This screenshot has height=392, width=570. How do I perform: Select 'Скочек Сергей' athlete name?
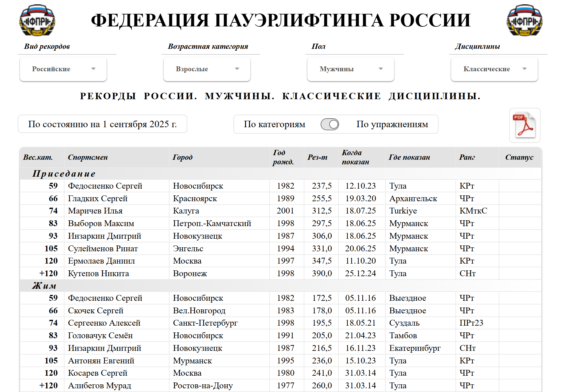(x=96, y=311)
